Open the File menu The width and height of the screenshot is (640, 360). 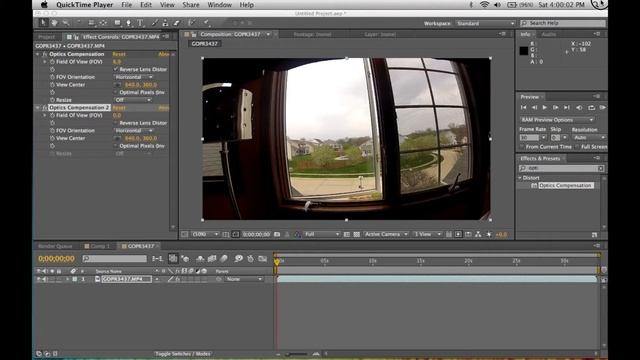point(127,5)
